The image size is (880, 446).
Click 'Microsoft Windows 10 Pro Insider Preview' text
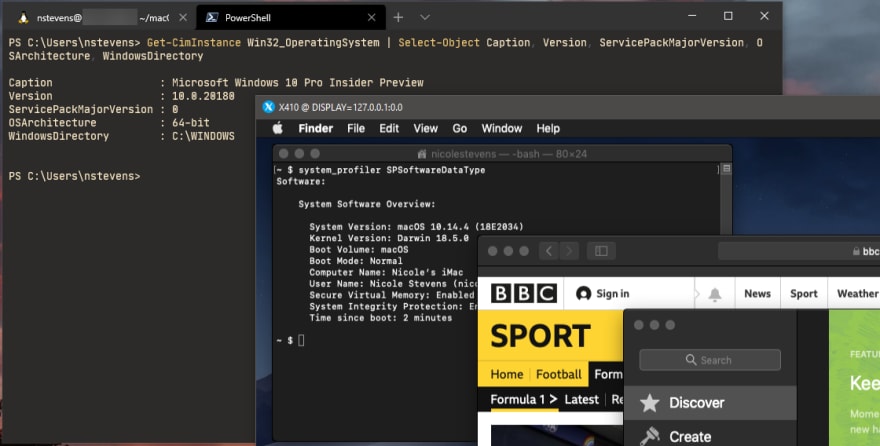pos(297,82)
